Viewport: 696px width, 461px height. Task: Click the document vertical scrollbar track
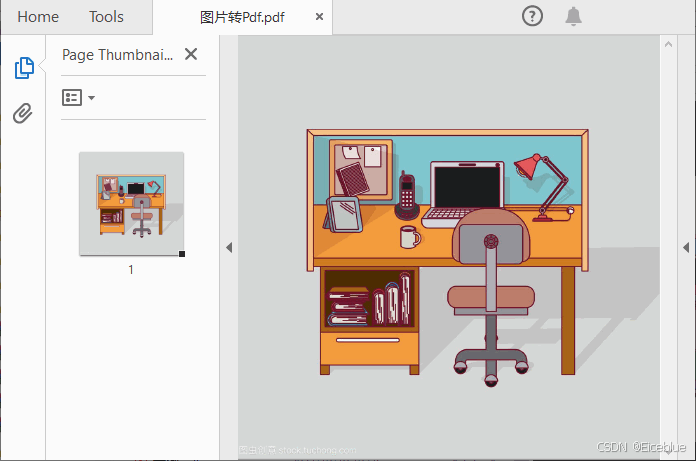(667, 250)
